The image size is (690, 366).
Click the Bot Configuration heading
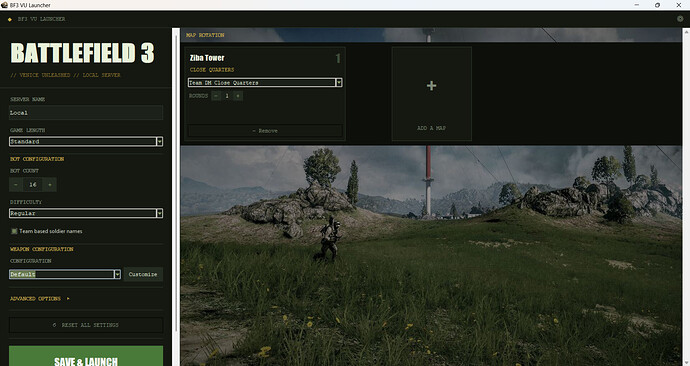[x=37, y=159]
